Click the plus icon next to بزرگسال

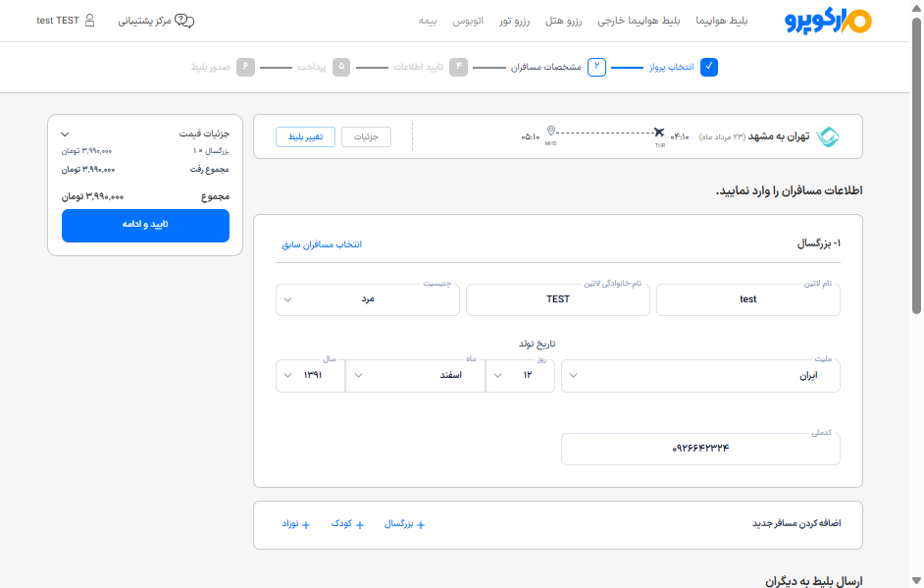421,524
